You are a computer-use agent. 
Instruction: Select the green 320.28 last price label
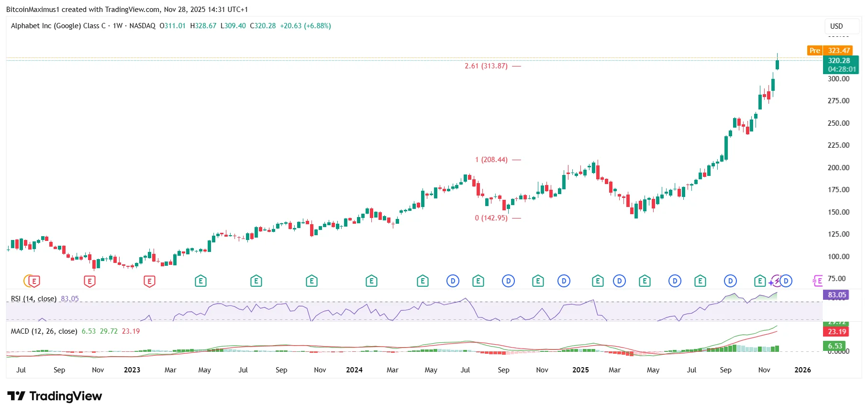coord(841,65)
